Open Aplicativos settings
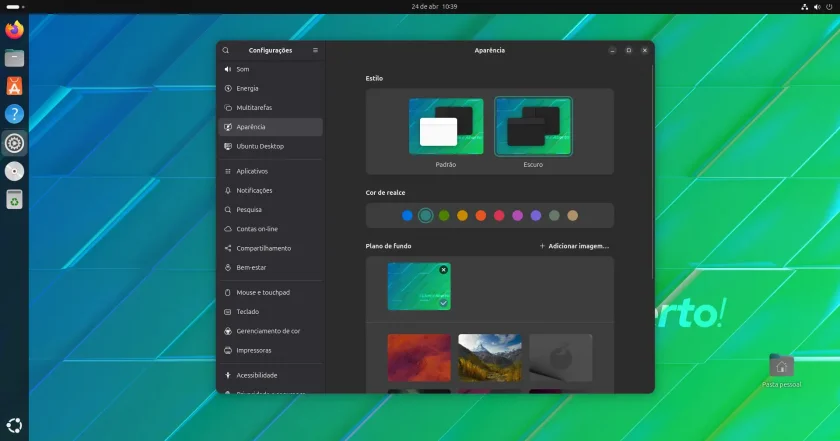 pos(271,171)
